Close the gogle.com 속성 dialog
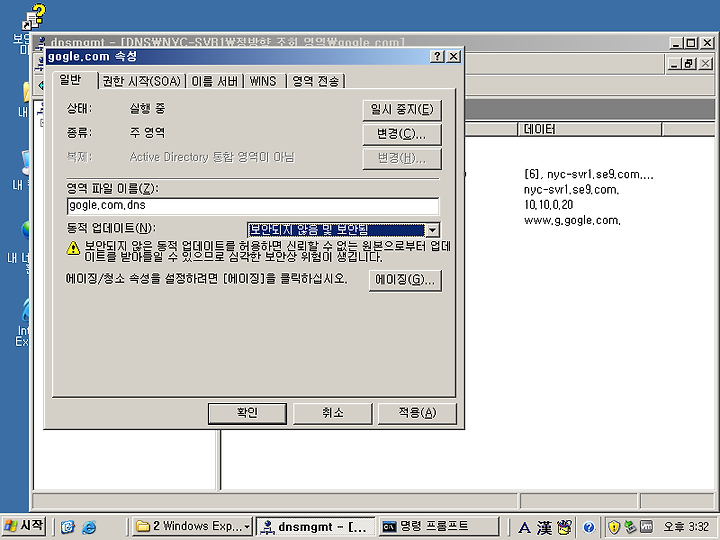The image size is (720, 540). pyautogui.click(x=453, y=56)
